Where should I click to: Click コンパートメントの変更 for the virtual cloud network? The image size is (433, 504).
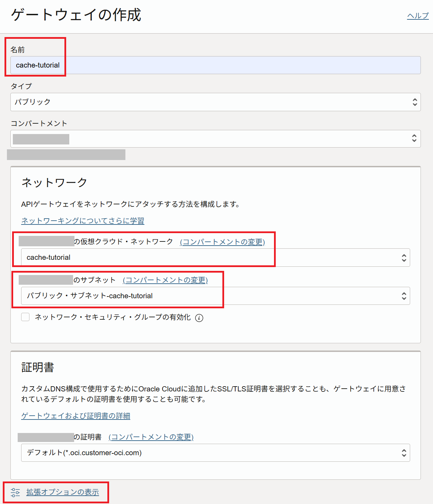coord(222,242)
